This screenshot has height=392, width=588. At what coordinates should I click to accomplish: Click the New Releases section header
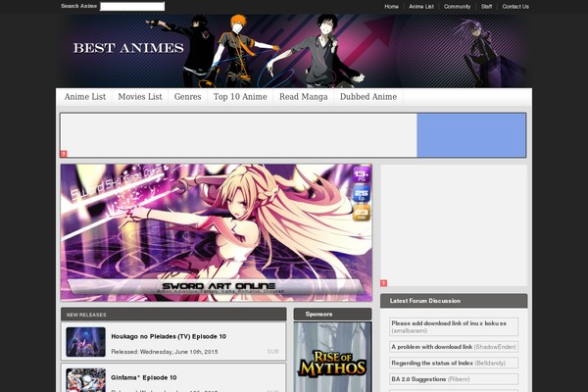(x=173, y=315)
